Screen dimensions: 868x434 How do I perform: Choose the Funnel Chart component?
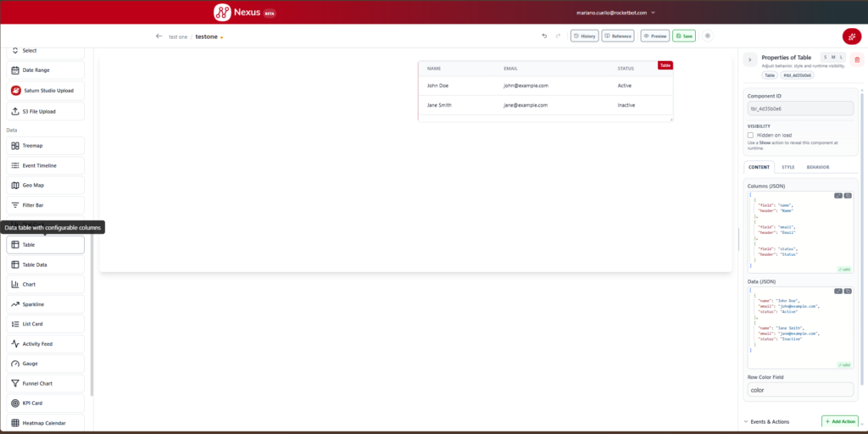tap(46, 383)
